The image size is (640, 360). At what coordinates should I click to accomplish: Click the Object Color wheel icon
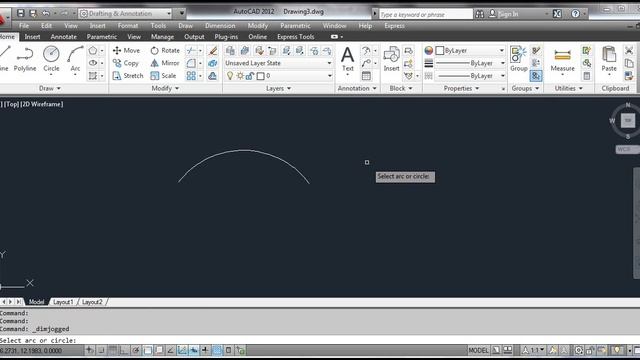(x=429, y=50)
